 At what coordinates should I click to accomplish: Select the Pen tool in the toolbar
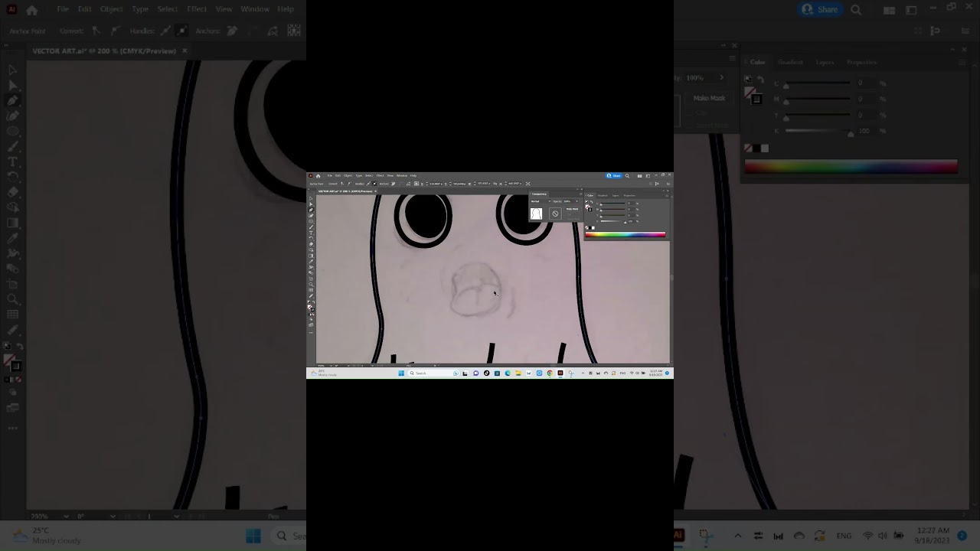pos(311,209)
